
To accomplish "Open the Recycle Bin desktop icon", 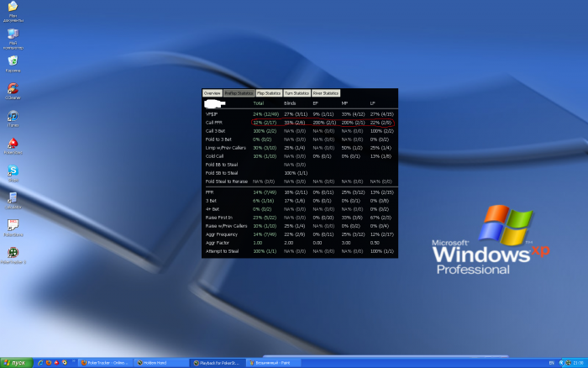I will pos(13,64).
